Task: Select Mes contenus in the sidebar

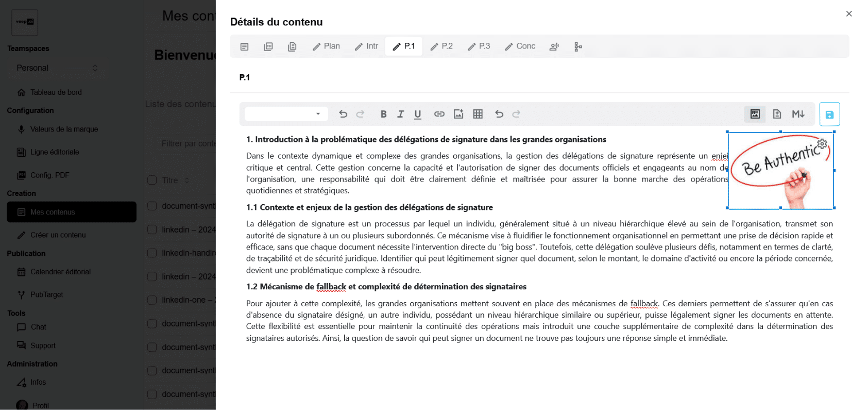Action: (x=72, y=212)
